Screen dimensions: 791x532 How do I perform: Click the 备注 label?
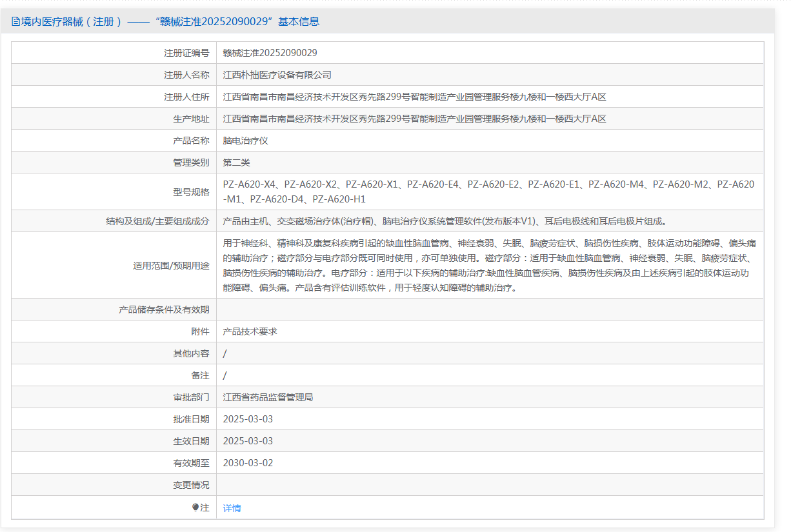click(200, 375)
